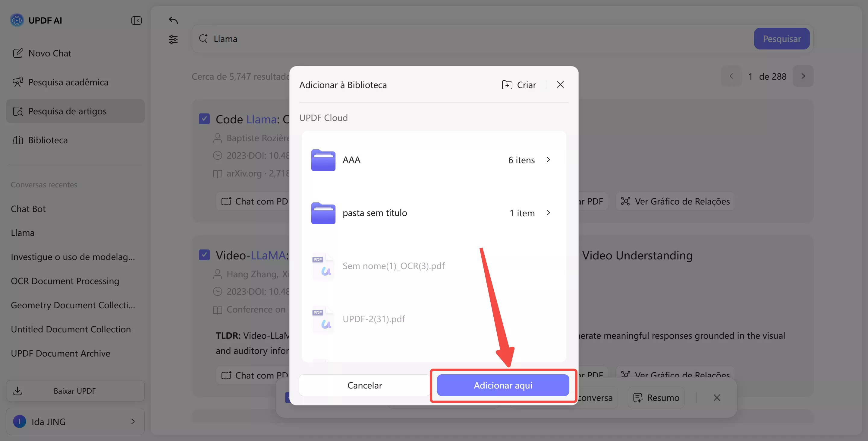Click the back arrow icon
Screen dimensions: 868x441
point(173,21)
